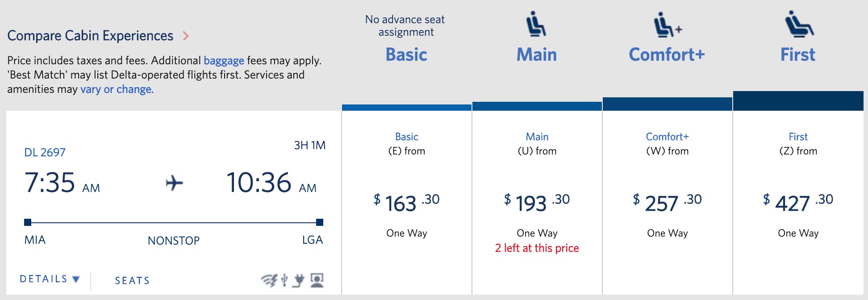Click the Comfort+ seat icon
This screenshot has width=868, height=300.
668,25
